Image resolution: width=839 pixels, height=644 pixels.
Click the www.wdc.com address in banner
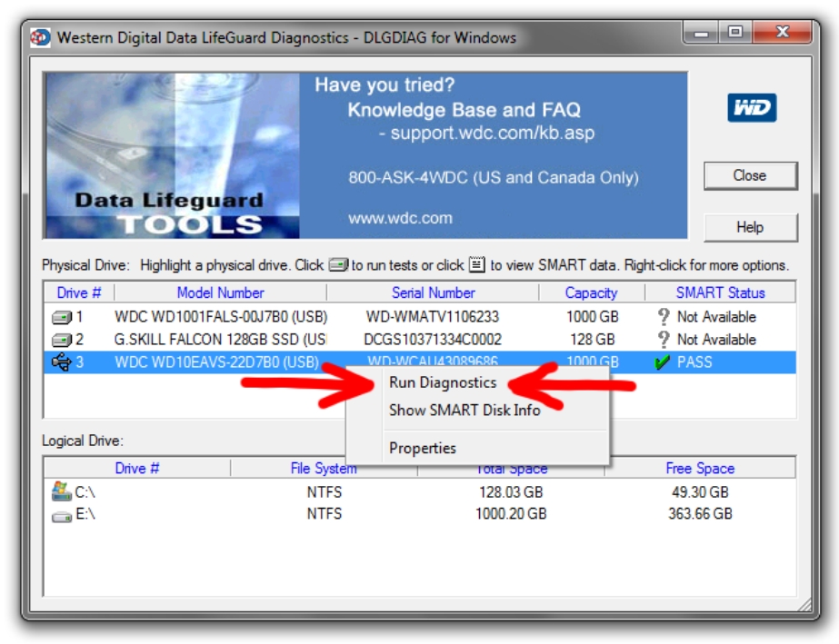click(x=400, y=218)
